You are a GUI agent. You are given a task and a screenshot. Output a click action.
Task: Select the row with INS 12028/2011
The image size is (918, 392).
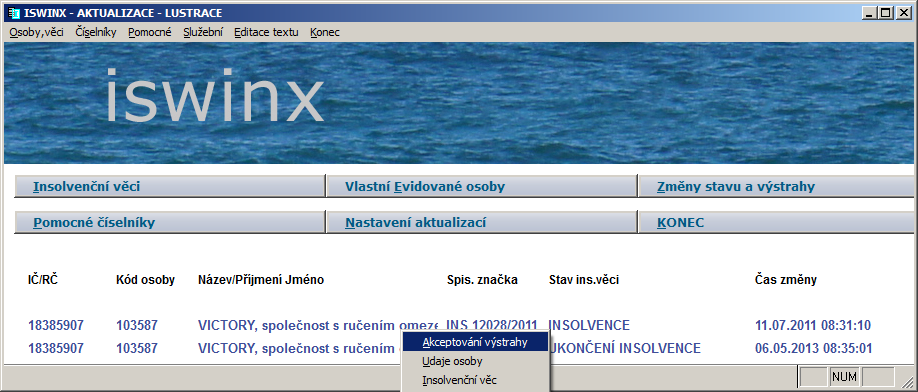[450, 325]
